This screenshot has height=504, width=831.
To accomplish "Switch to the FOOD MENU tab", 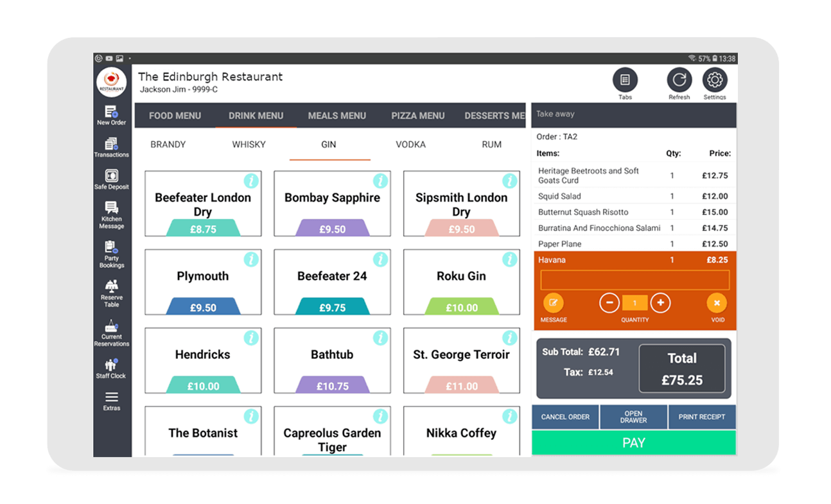I will (x=175, y=116).
